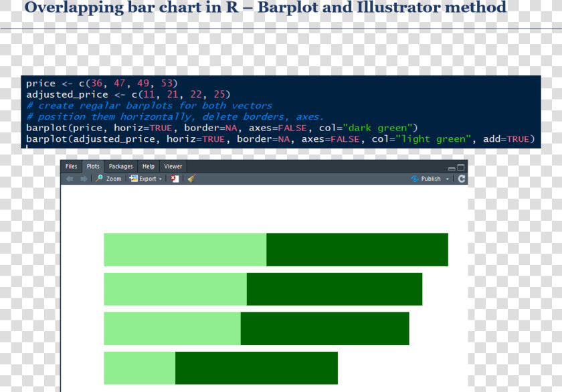Open plot in Zoom window
The image size is (562, 392).
[x=108, y=179]
